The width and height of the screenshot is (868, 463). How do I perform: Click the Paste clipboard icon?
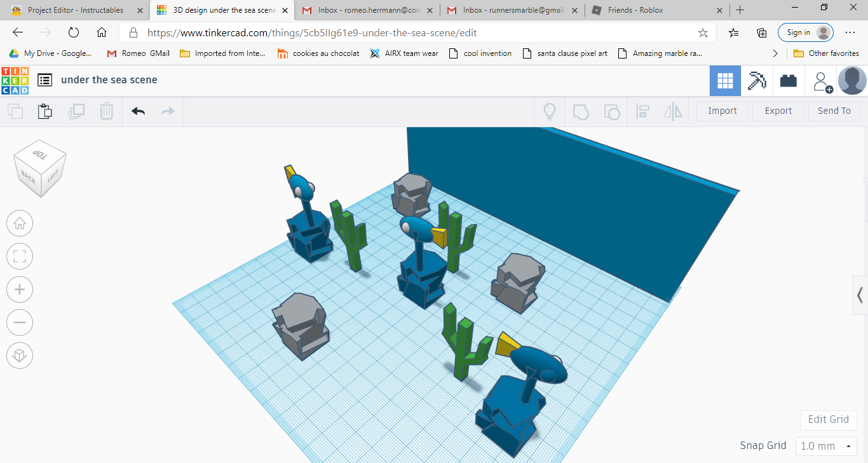click(x=44, y=111)
